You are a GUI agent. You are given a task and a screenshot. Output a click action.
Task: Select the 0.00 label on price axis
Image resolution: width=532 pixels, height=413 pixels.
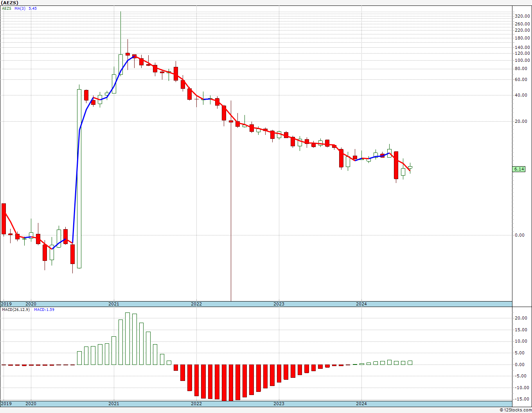[520, 235]
